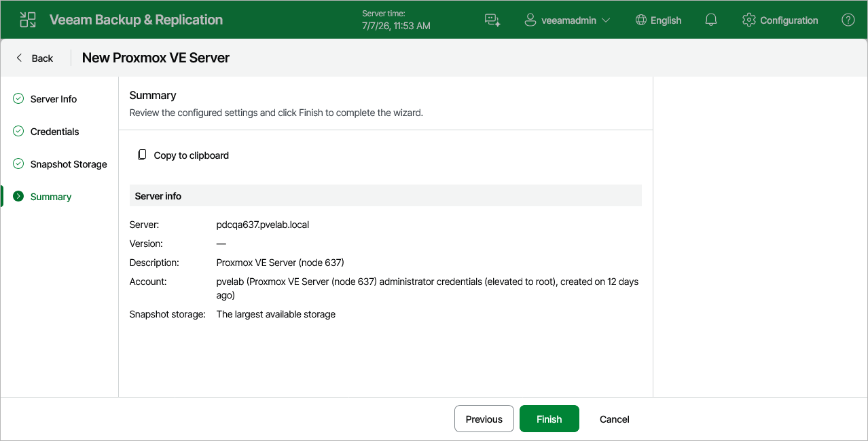Viewport: 868px width, 441px height.
Task: Click the Veeam Backup & Replication title text
Action: [x=136, y=20]
